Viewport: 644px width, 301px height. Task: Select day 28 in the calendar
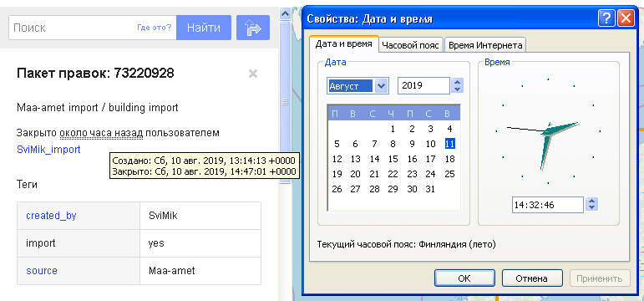click(x=374, y=189)
